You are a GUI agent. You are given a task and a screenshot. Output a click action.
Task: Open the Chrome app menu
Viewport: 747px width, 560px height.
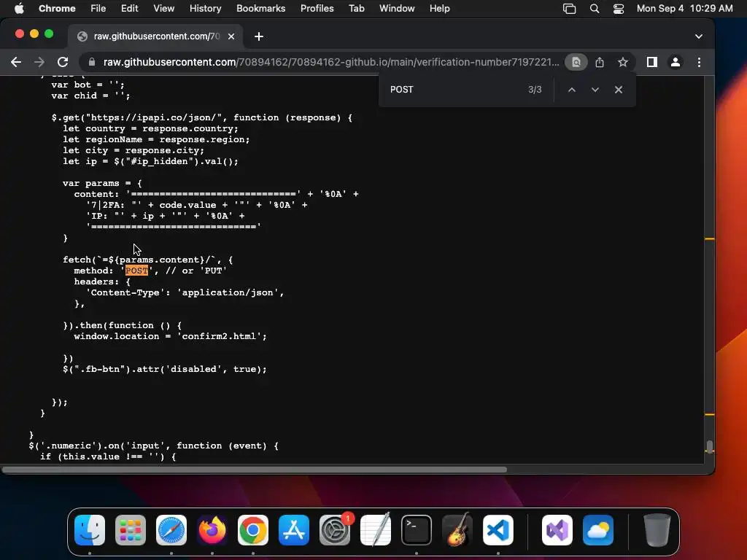57,9
